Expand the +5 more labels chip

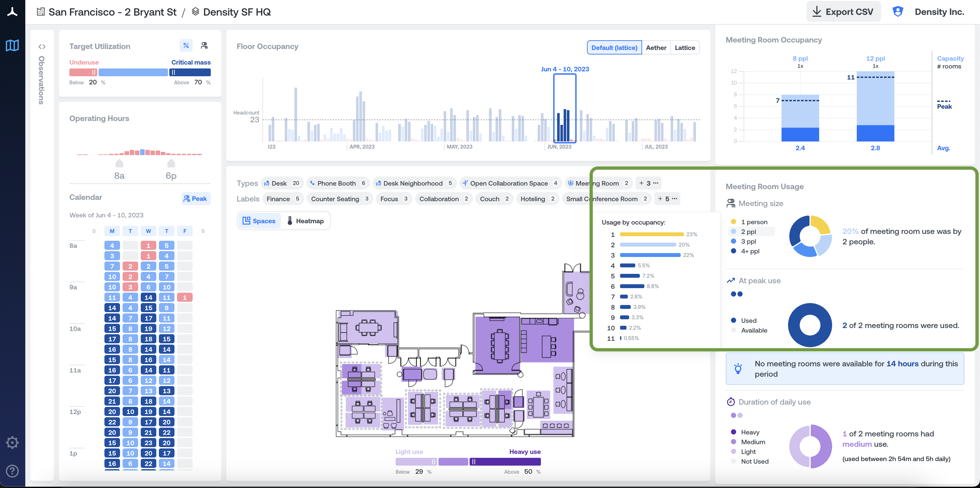pyautogui.click(x=667, y=199)
